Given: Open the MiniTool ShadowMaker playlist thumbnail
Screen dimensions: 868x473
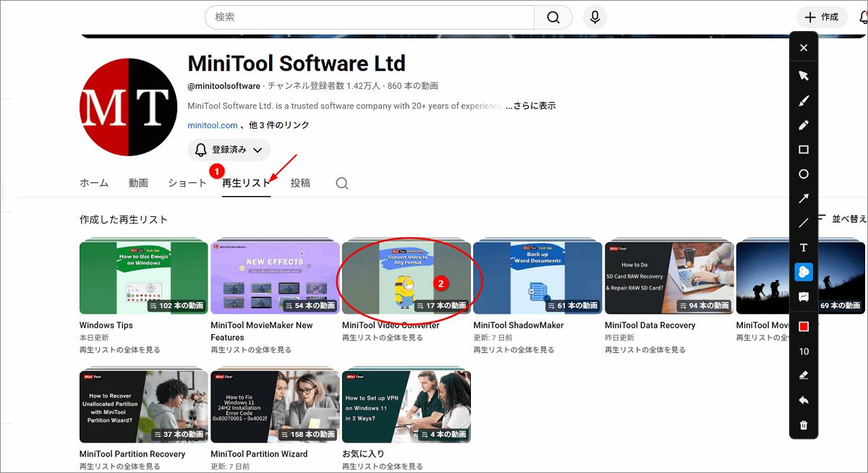Looking at the screenshot, I should point(537,277).
